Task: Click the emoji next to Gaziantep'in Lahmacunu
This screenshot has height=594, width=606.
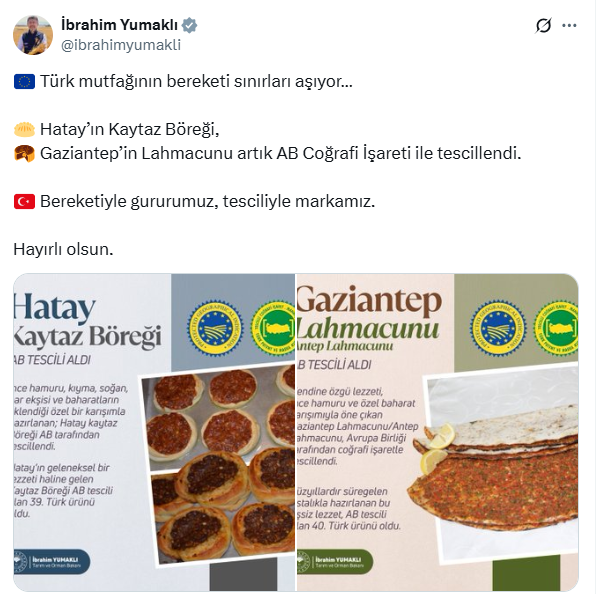Action: [x=24, y=153]
